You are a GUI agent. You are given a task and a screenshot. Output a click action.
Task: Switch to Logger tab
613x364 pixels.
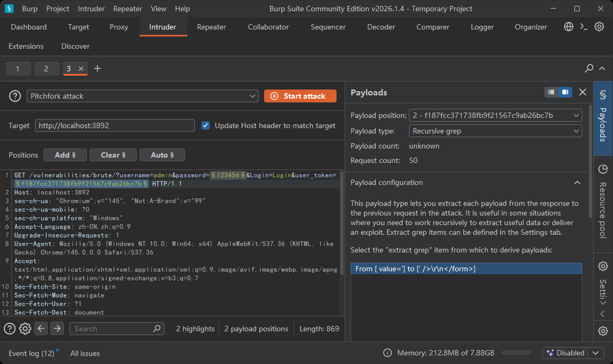pos(482,27)
